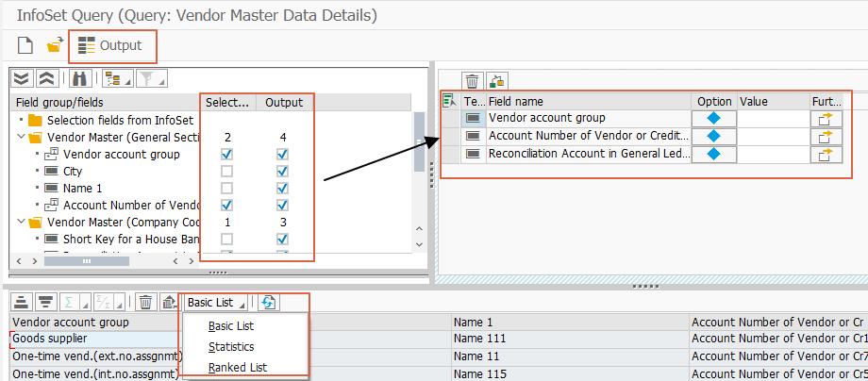Select the Vendor account group tree field

point(121,155)
